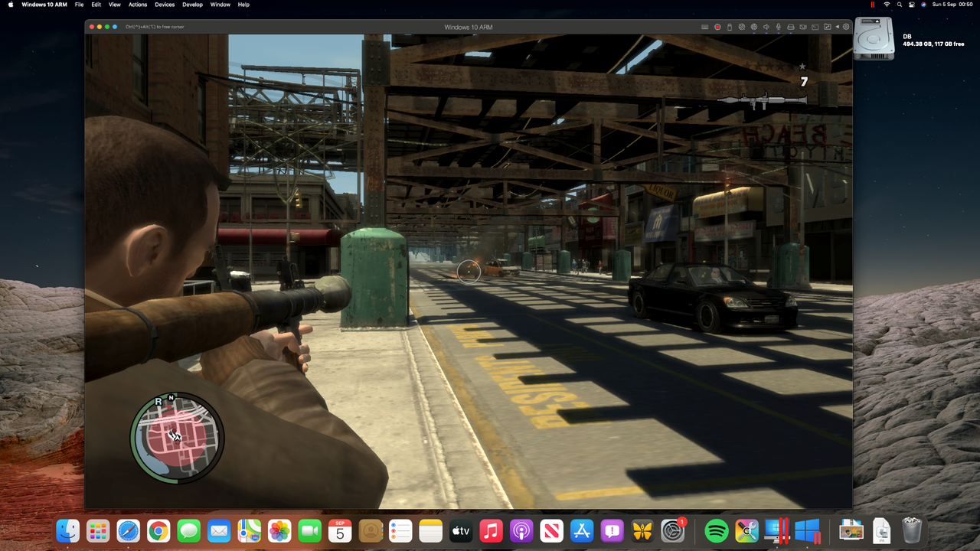Click the hard disk icon in VM toolbar
This screenshot has width=980, height=551.
791,27
